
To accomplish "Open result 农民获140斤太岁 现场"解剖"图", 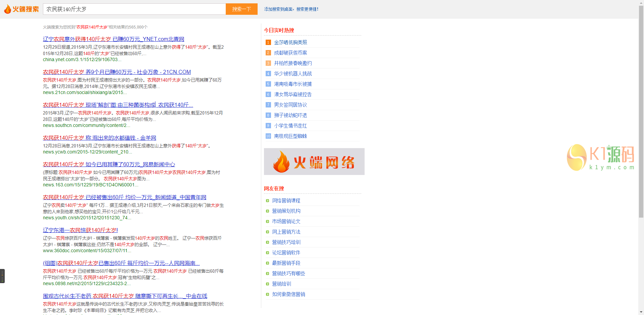I will click(x=118, y=105).
